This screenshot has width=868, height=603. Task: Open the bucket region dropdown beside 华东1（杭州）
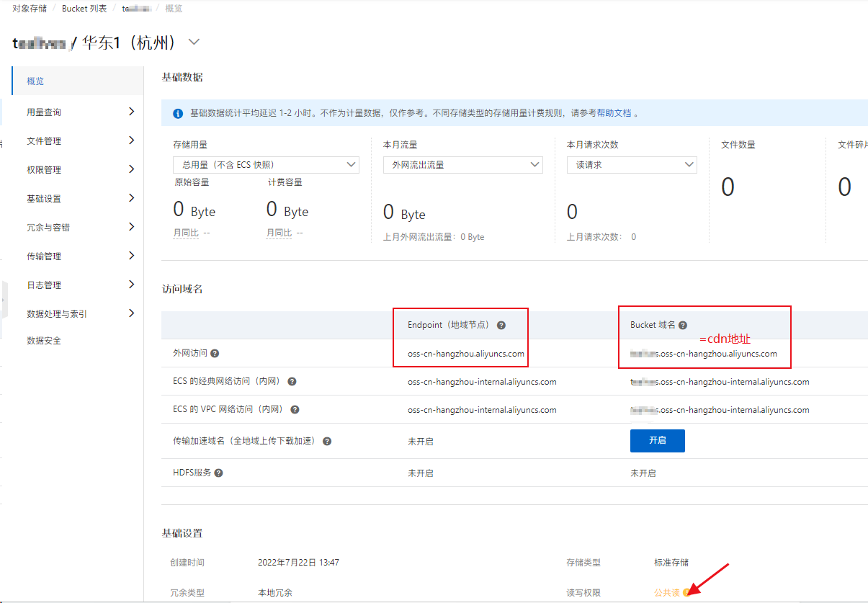(x=193, y=42)
